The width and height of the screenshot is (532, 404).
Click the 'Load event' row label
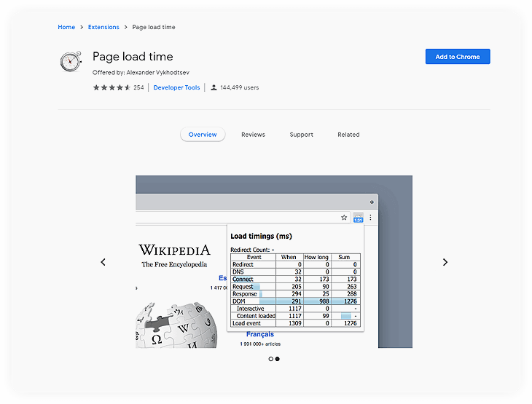tap(246, 323)
